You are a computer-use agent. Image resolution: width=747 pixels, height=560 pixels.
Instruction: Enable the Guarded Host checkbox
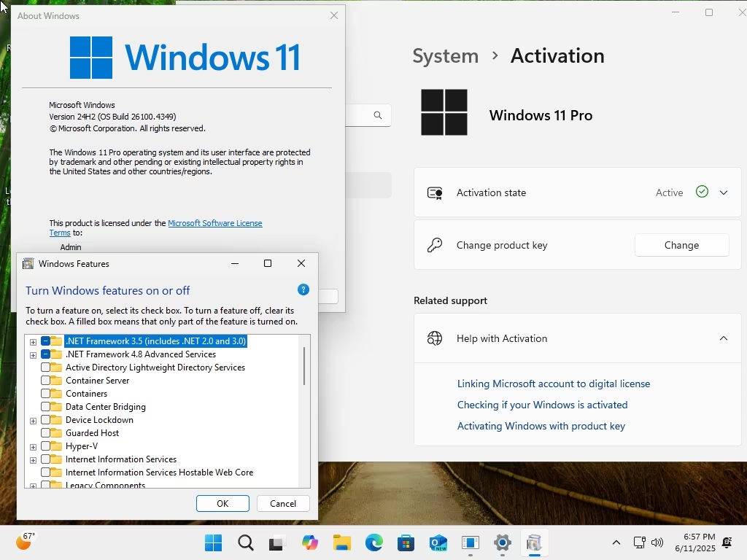coord(45,433)
